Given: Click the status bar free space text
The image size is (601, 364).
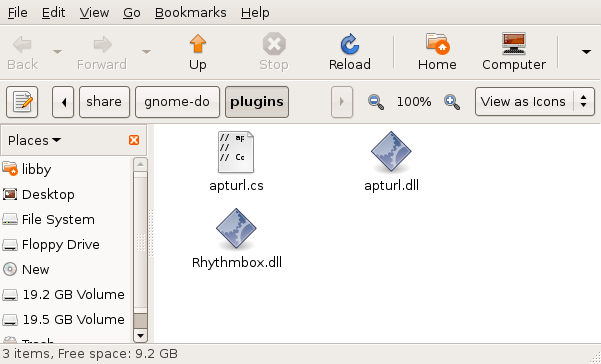Looking at the screenshot, I should click(118, 353).
